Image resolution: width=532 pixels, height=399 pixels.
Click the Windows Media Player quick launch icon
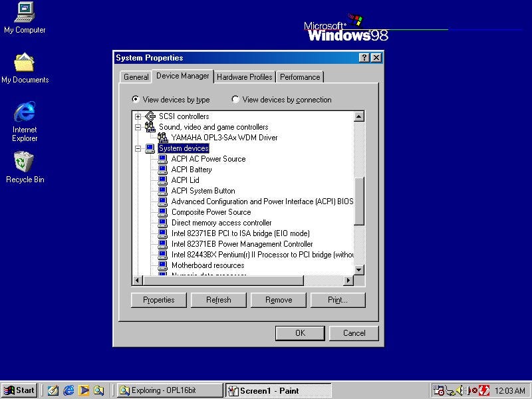click(x=84, y=390)
